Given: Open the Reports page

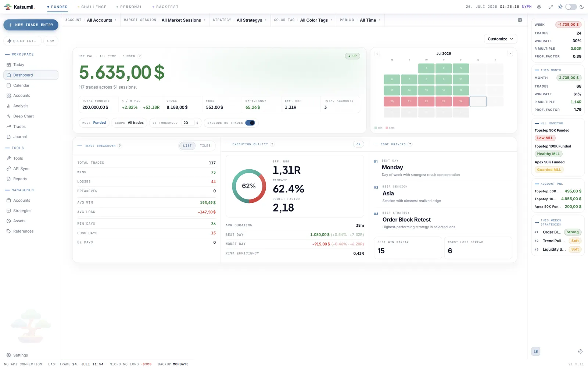Looking at the screenshot, I should point(31,179).
